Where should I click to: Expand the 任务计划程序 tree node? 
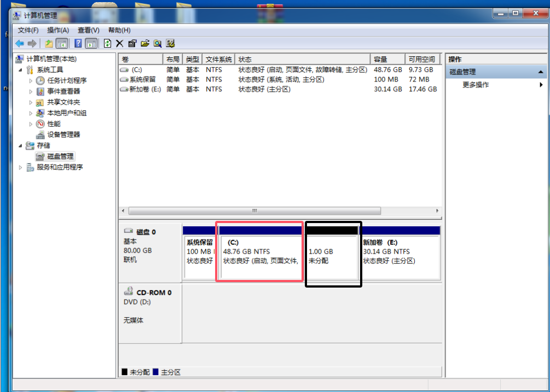31,80
